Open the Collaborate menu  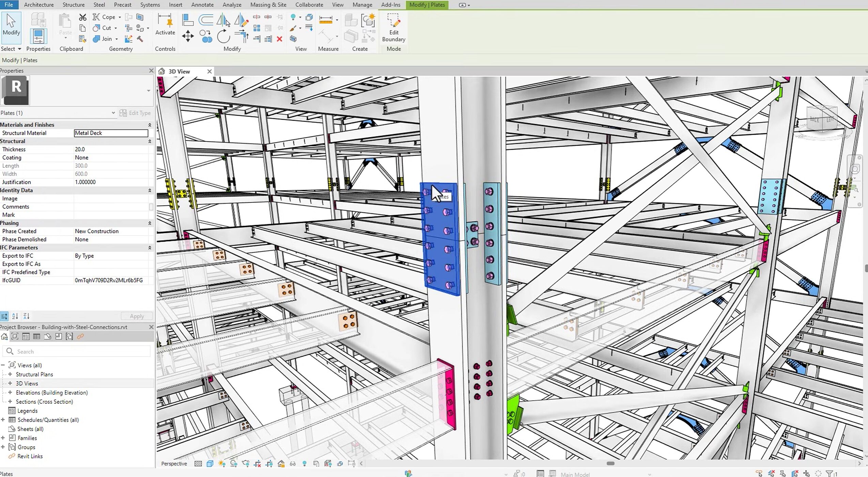309,4
